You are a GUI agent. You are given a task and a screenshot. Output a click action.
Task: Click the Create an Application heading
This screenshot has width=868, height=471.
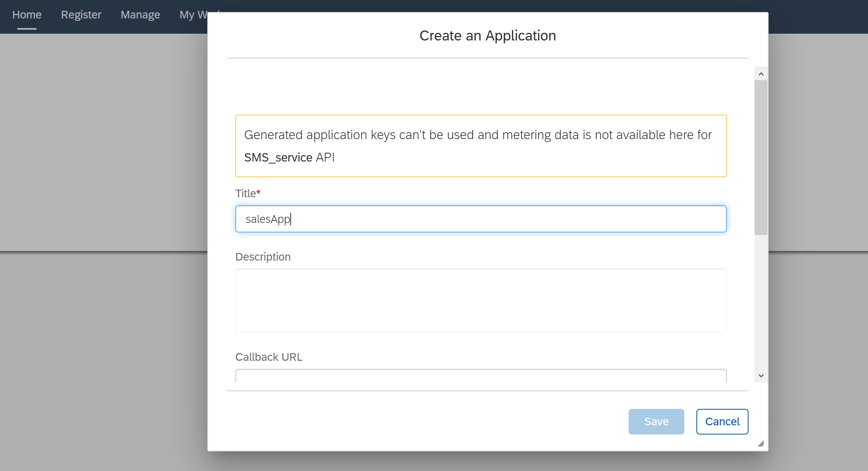pos(488,36)
